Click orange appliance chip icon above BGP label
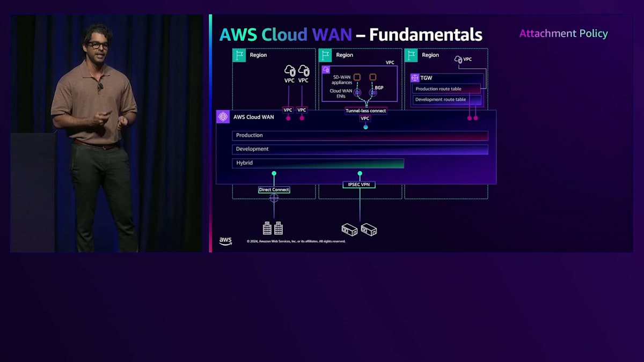 click(x=373, y=77)
